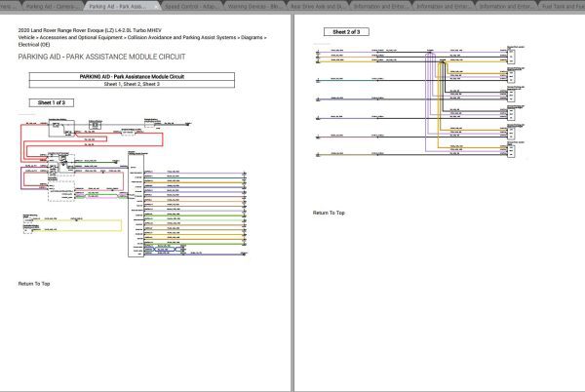
Task: Open the Sheet 1 wiring diagram image
Action: pyautogui.click(x=134, y=188)
